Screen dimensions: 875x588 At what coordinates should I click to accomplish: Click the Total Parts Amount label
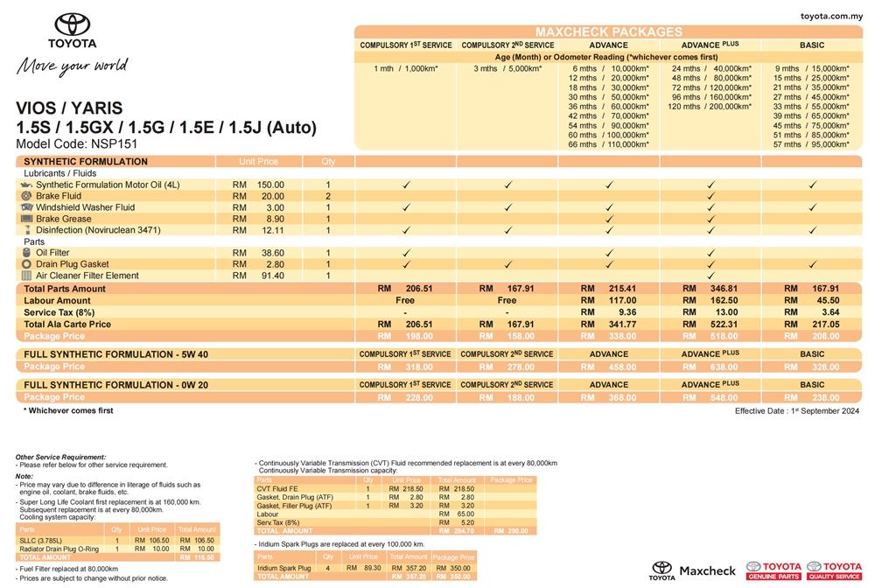pos(64,289)
